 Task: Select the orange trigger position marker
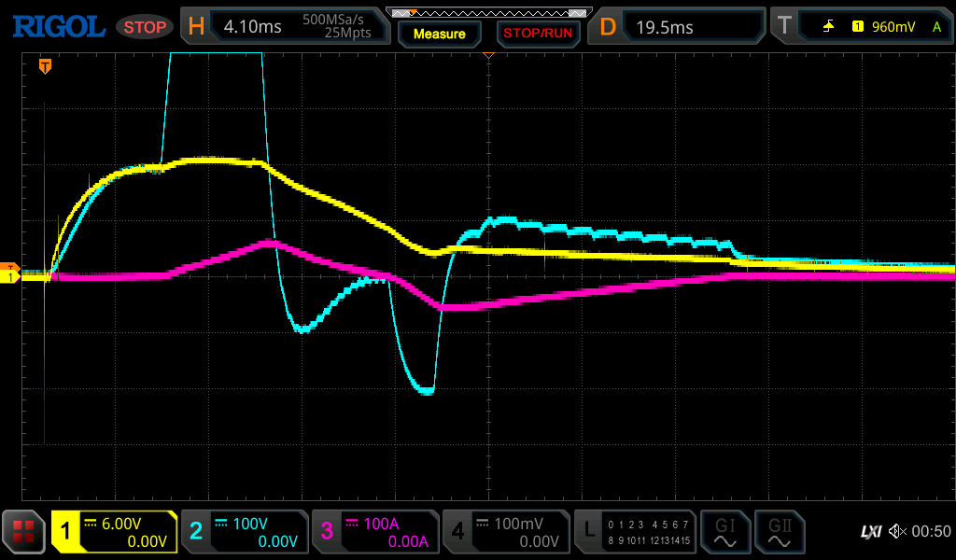coord(44,66)
